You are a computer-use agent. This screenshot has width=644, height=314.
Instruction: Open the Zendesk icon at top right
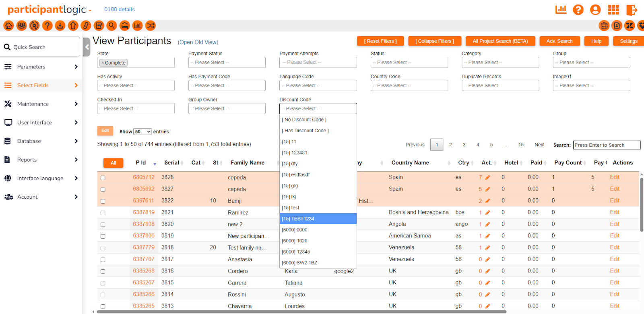[x=630, y=26]
